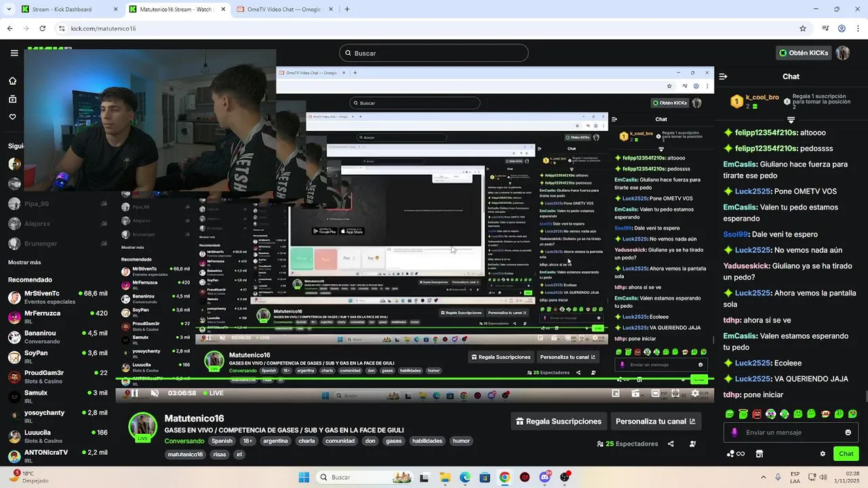
Task: Click chat message input Enviar un mensaje
Action: click(x=790, y=432)
